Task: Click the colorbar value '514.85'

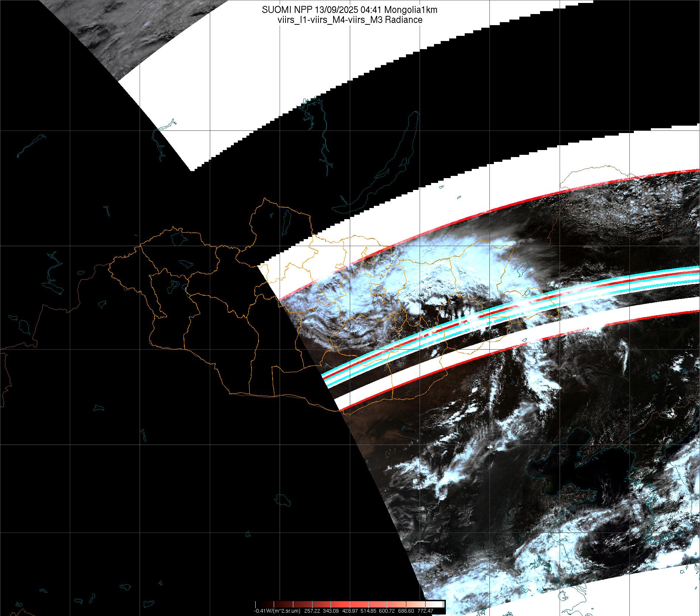Action: [368, 611]
